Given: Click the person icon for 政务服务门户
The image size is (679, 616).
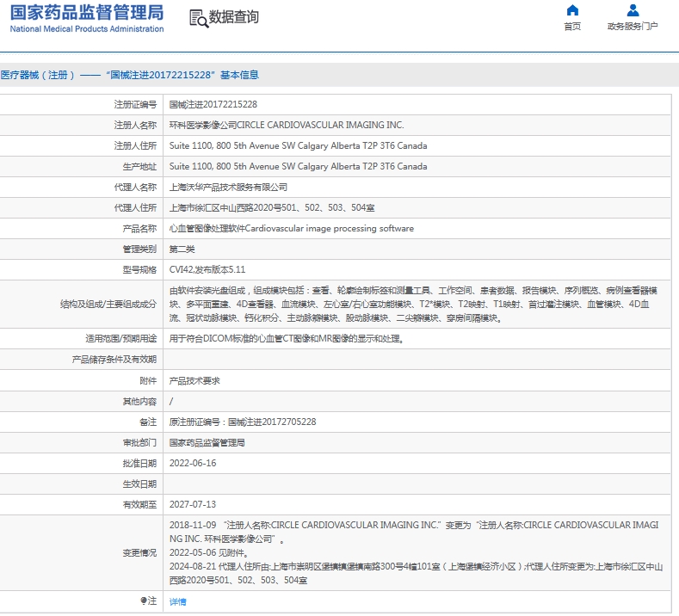Looking at the screenshot, I should pyautogui.click(x=633, y=10).
